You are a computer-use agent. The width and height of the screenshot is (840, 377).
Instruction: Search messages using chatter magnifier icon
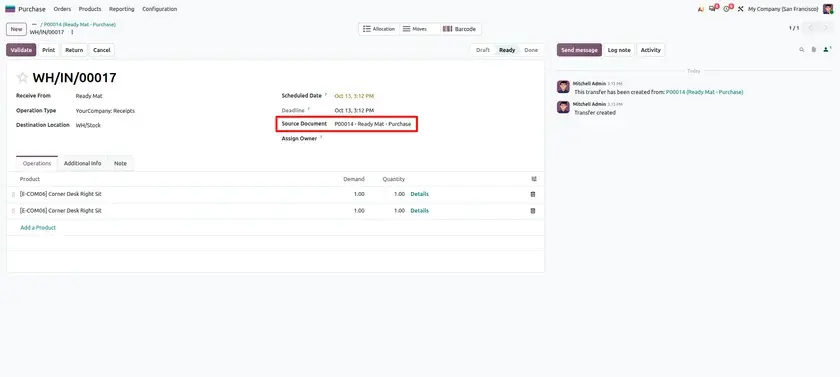(802, 50)
